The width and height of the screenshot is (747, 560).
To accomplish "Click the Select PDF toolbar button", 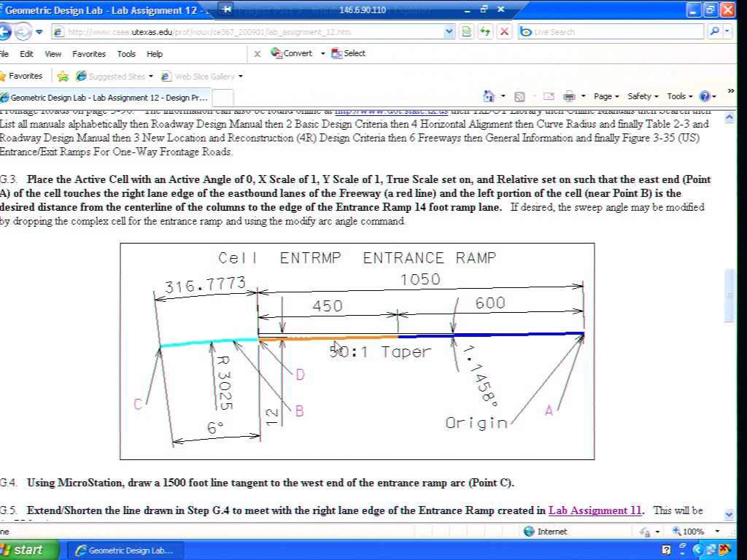I will coord(348,53).
